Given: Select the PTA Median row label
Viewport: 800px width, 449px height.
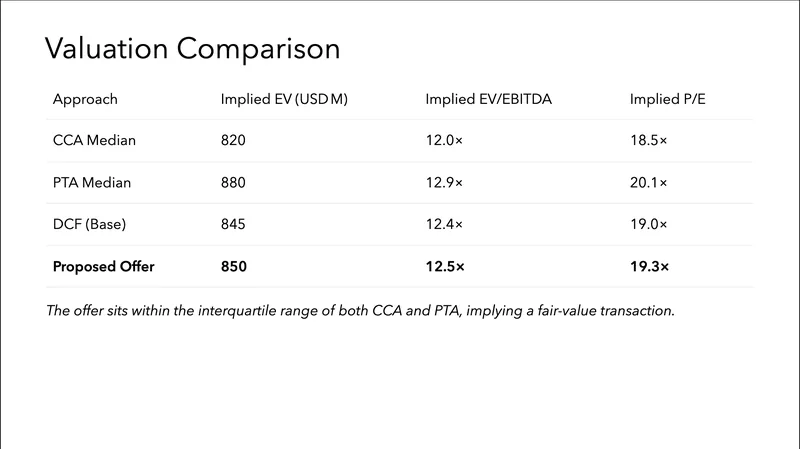Looking at the screenshot, I should [x=92, y=183].
